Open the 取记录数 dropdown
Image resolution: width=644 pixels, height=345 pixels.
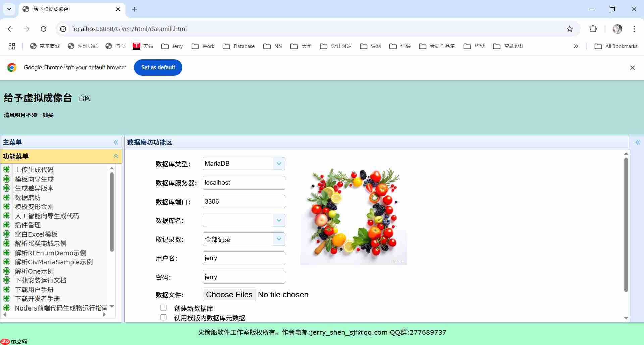[278, 239]
